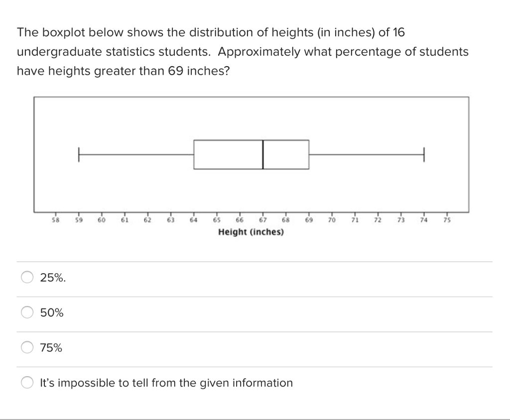This screenshot has height=420, width=510.
Task: Click the number 58 tick label
Action: pyautogui.click(x=55, y=219)
